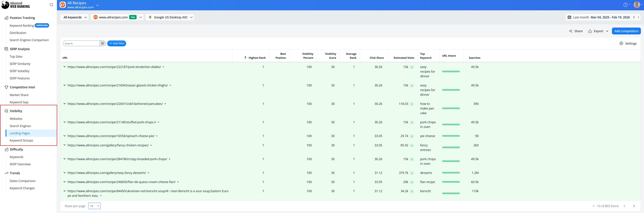This screenshot has height=213, width=644.
Task: Open the project switcher chevron beside All Recipes
Action: pos(98,5)
